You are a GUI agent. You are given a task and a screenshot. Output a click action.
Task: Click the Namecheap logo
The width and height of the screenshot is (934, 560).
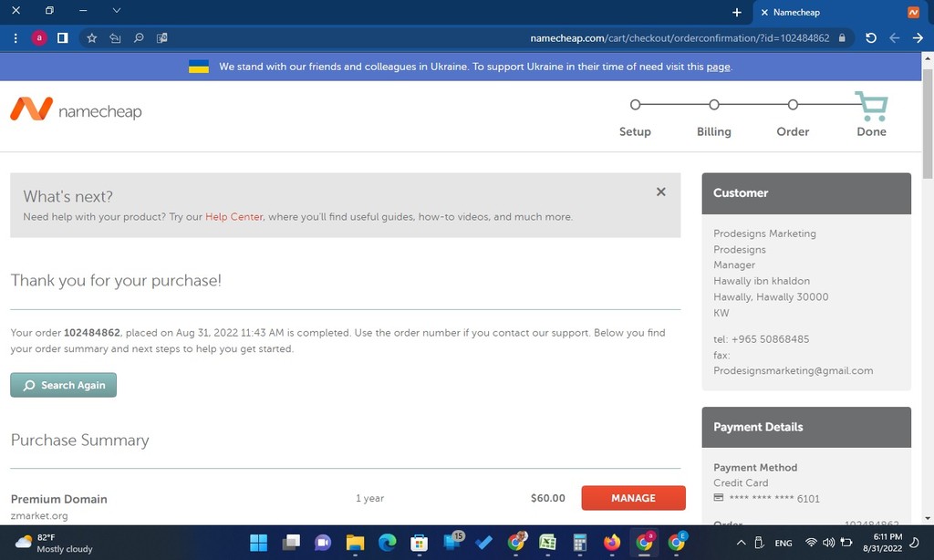[x=77, y=110]
